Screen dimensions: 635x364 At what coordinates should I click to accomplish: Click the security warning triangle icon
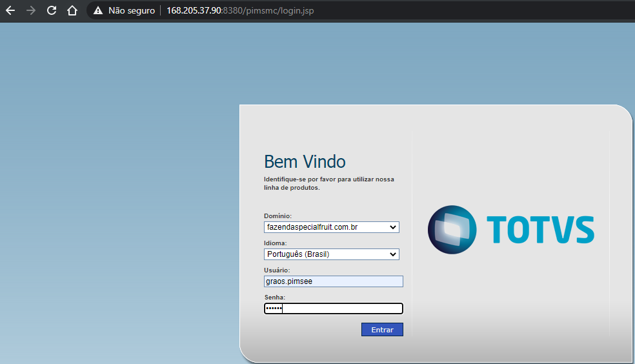point(98,11)
